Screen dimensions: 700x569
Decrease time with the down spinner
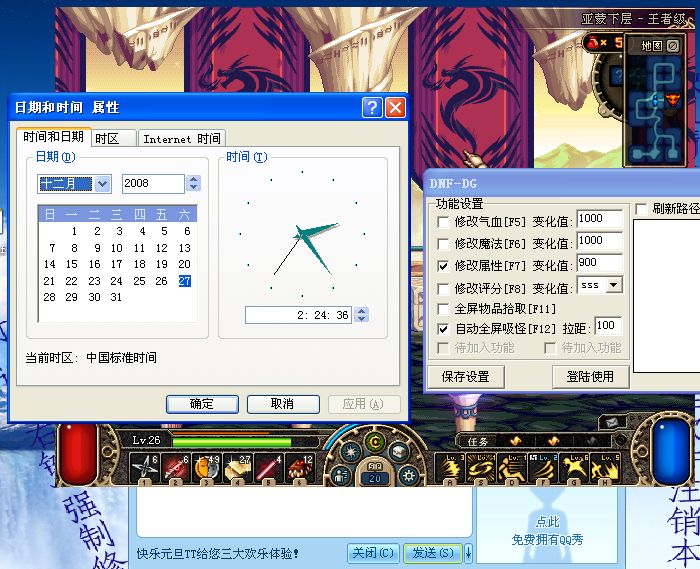[x=362, y=319]
